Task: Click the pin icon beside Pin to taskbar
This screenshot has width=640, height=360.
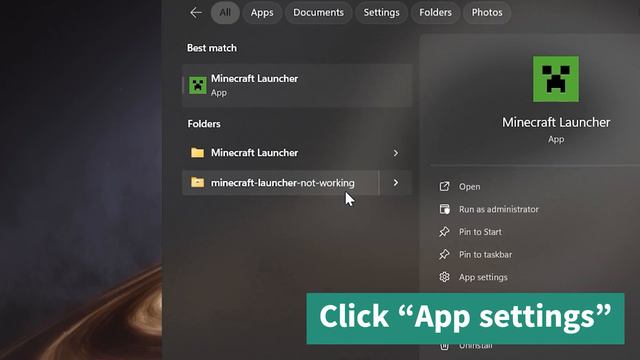Action: coord(444,255)
